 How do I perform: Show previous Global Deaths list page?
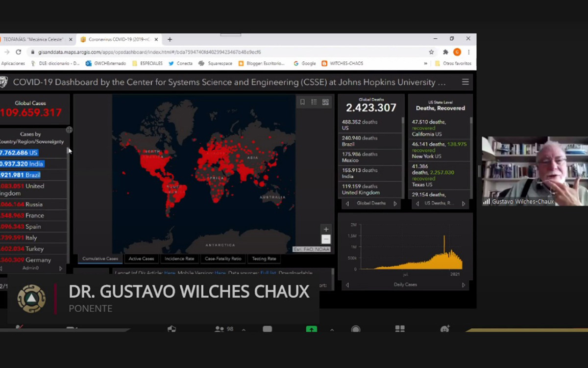pos(347,204)
